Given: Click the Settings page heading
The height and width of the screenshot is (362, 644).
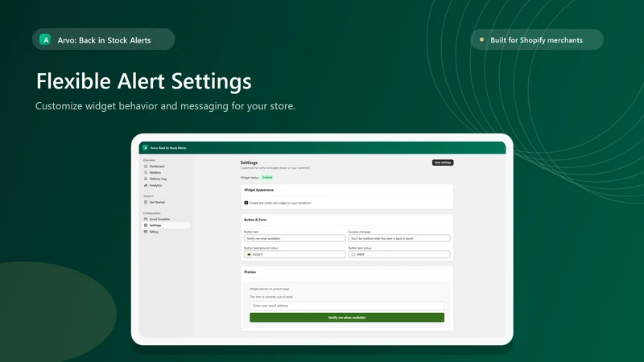Looking at the screenshot, I should 249,162.
